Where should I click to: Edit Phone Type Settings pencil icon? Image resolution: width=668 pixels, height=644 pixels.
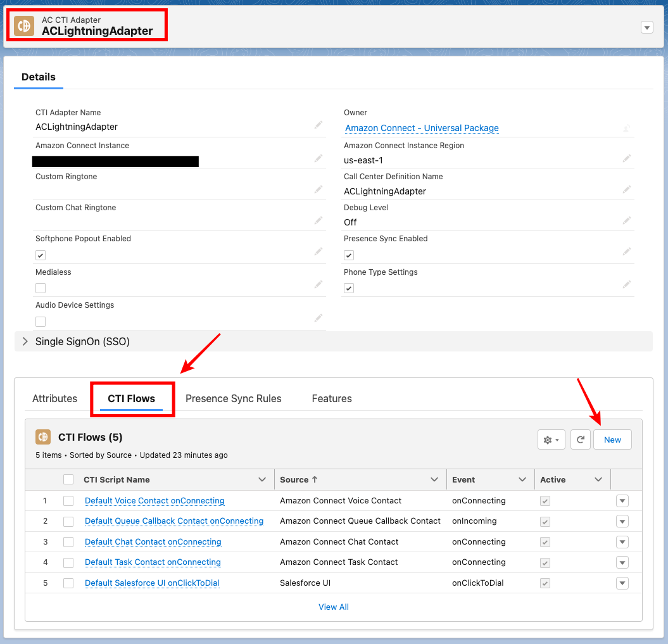click(x=626, y=284)
